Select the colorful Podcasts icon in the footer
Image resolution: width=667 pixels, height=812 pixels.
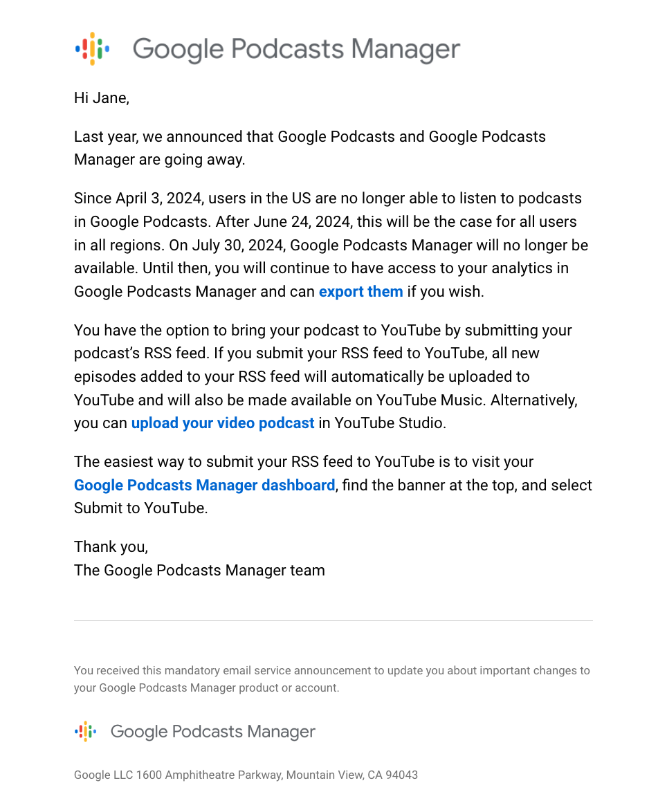[x=84, y=731]
